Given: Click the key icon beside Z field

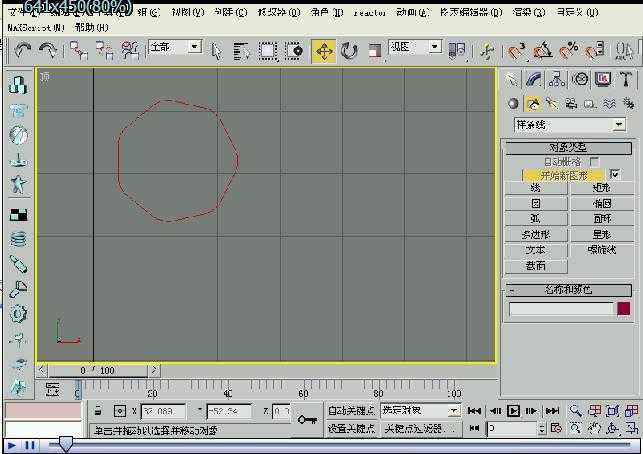Looking at the screenshot, I should 308,419.
